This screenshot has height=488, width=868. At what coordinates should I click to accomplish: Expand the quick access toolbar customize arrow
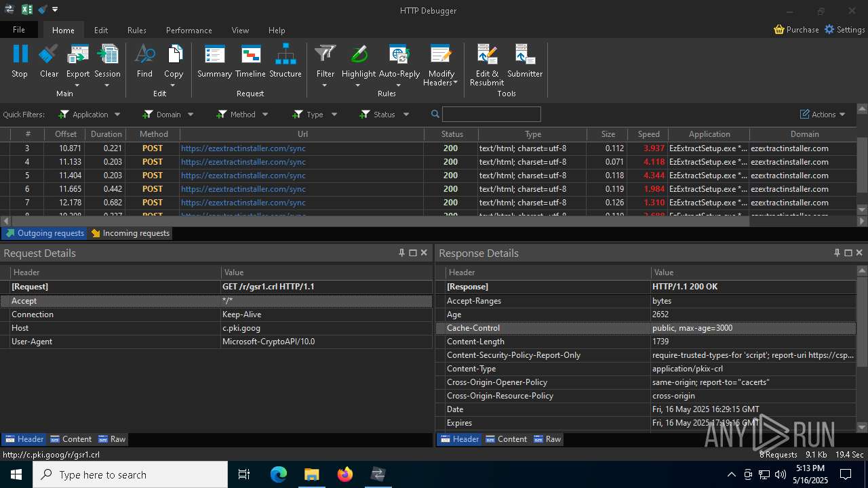click(55, 9)
